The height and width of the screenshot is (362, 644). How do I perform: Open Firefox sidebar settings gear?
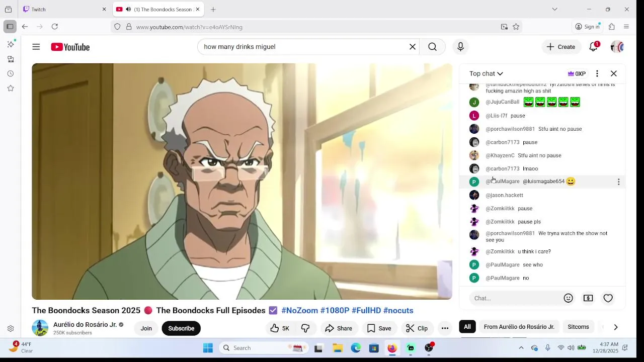(x=11, y=329)
